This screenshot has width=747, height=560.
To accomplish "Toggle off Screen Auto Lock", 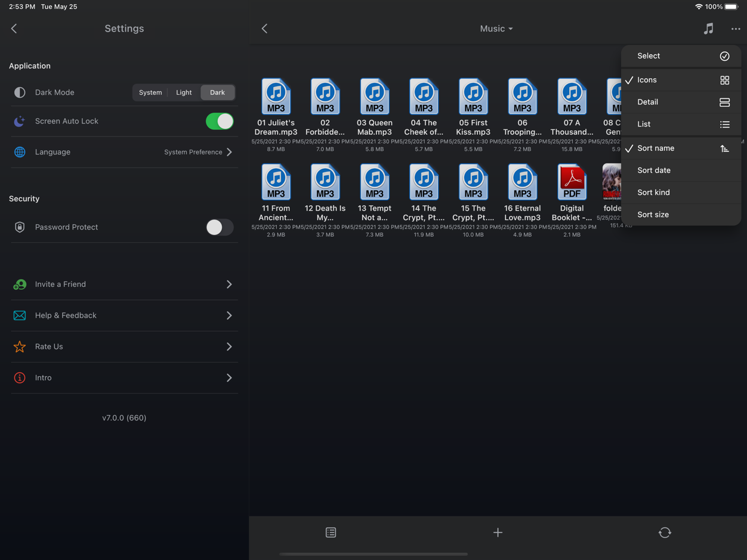I will point(219,121).
